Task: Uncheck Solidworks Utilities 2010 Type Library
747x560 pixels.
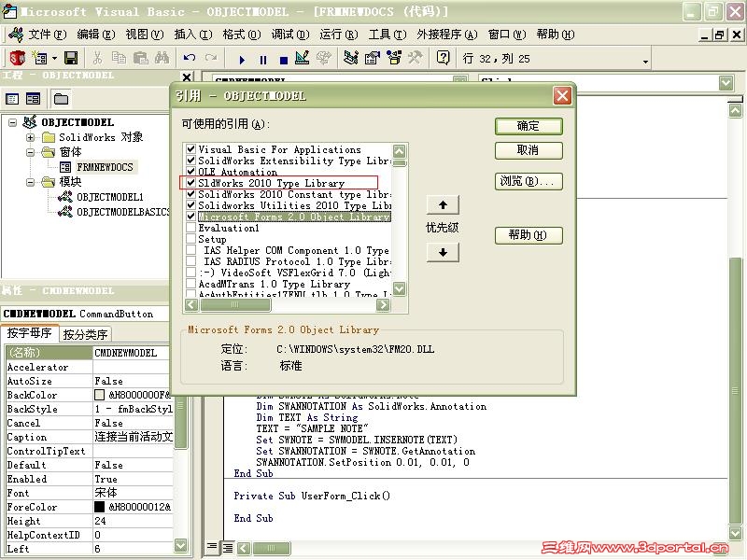Action: pos(191,205)
